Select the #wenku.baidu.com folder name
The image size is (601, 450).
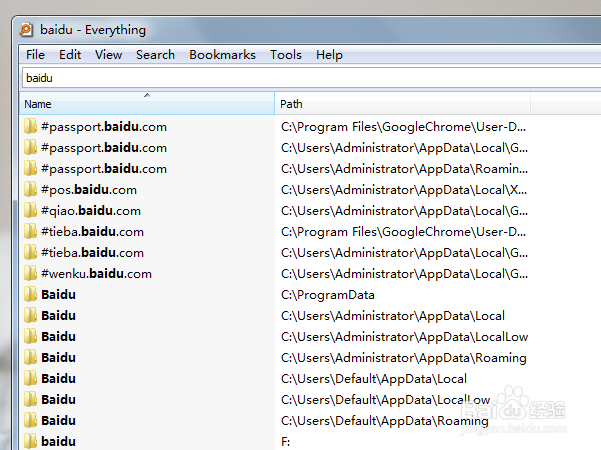tap(97, 273)
